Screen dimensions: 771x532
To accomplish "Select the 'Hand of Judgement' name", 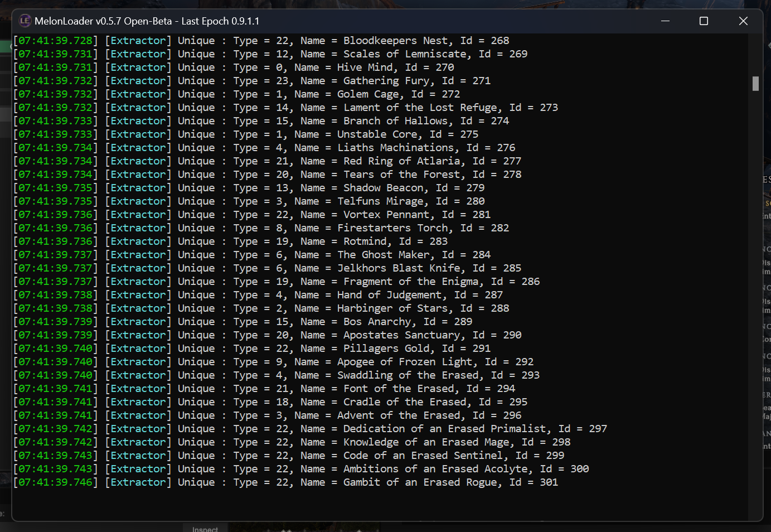I will pyautogui.click(x=389, y=295).
